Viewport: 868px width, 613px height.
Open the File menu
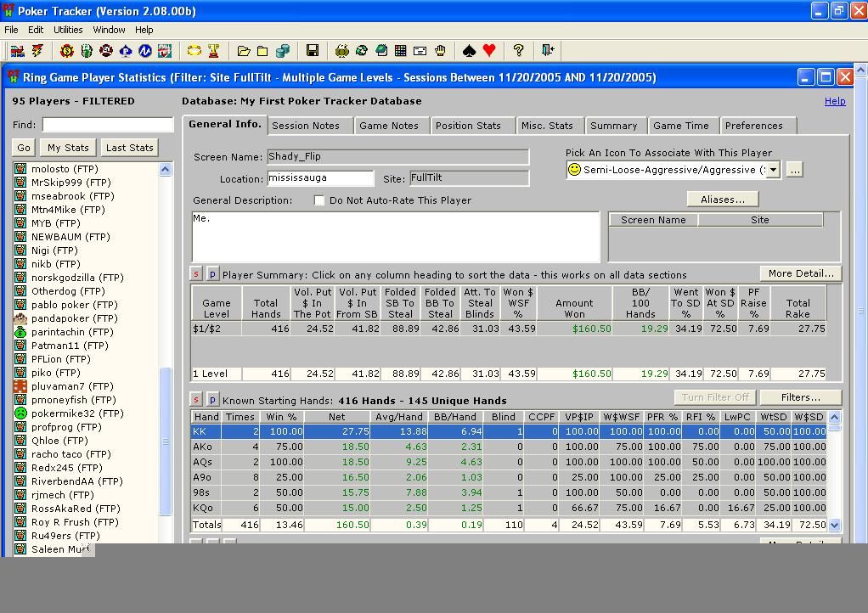(x=11, y=30)
